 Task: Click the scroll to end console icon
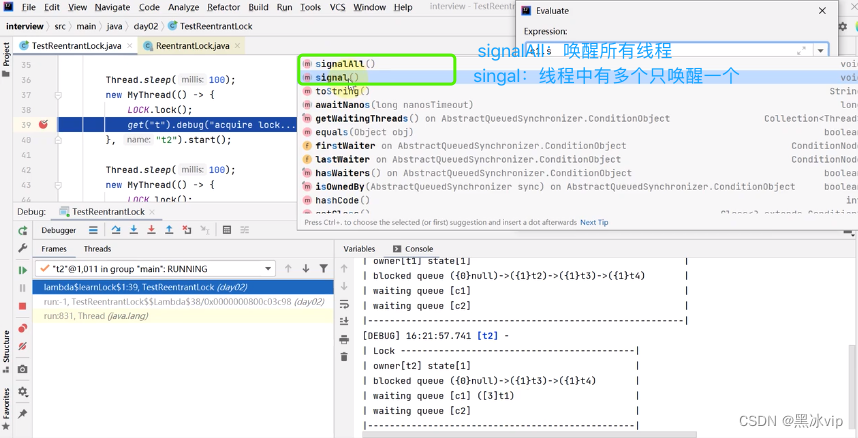(x=344, y=321)
